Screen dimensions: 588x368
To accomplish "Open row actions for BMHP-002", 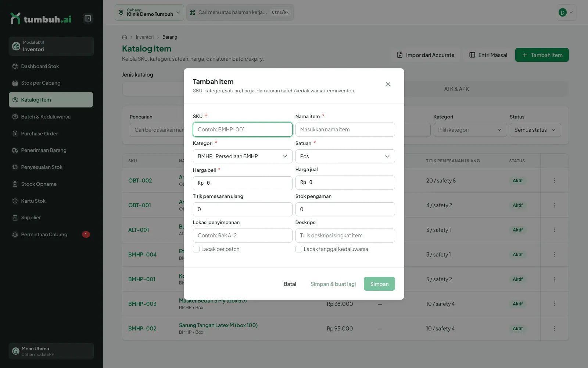I will (x=555, y=329).
